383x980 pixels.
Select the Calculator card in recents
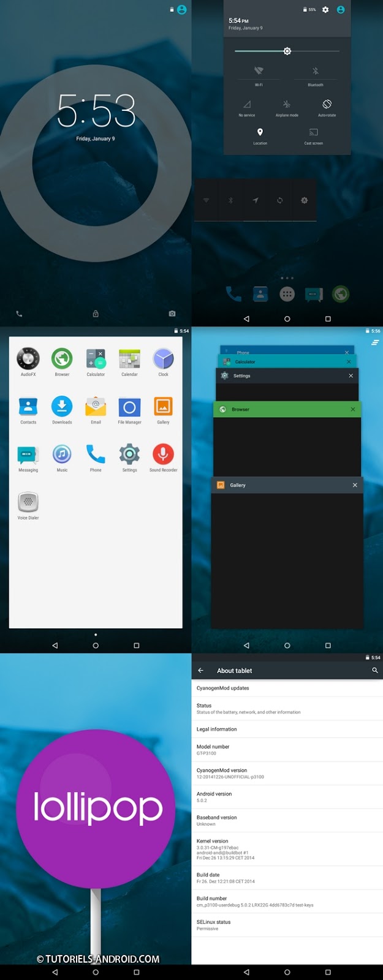coord(287,361)
